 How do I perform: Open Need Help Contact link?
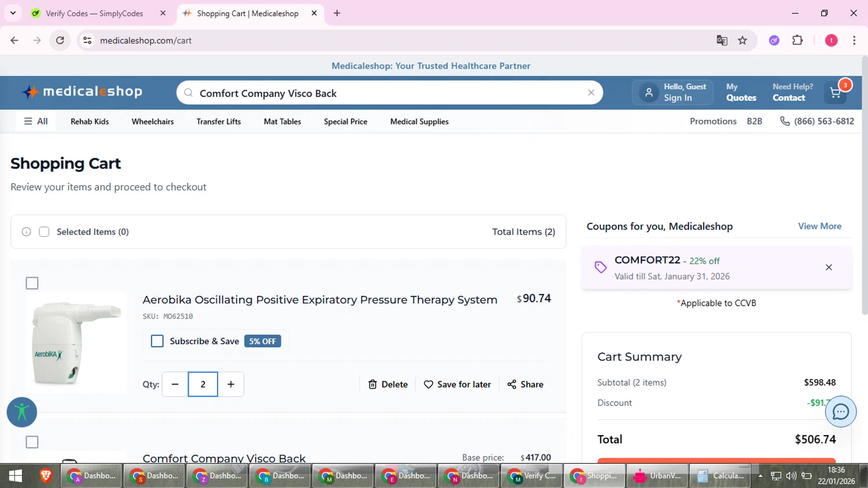pos(793,93)
